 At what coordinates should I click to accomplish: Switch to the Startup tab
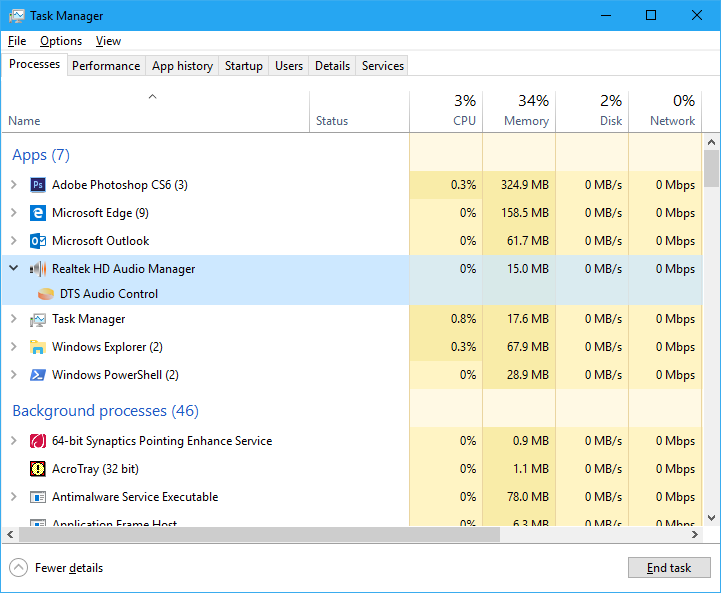tap(244, 66)
